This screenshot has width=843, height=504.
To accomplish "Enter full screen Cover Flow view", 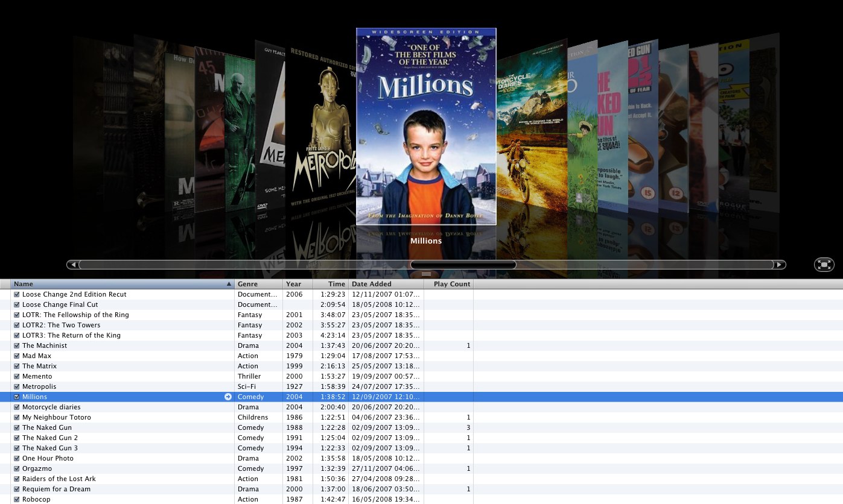I will 824,264.
